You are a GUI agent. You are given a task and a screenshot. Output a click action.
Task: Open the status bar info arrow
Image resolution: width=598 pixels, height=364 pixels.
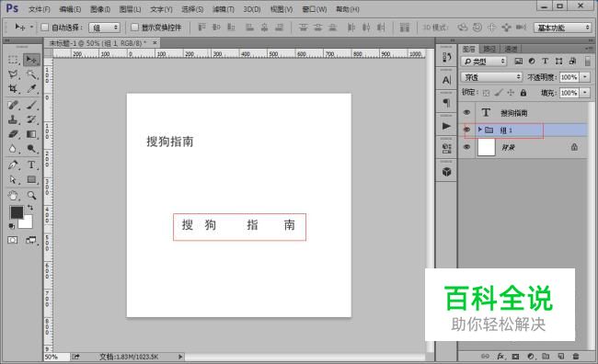[180, 357]
